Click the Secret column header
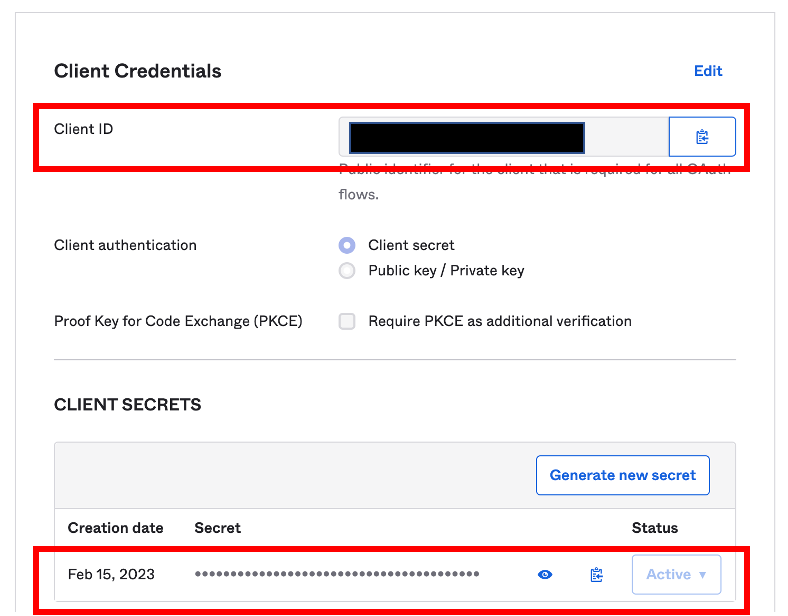This screenshot has height=616, width=788. [217, 528]
